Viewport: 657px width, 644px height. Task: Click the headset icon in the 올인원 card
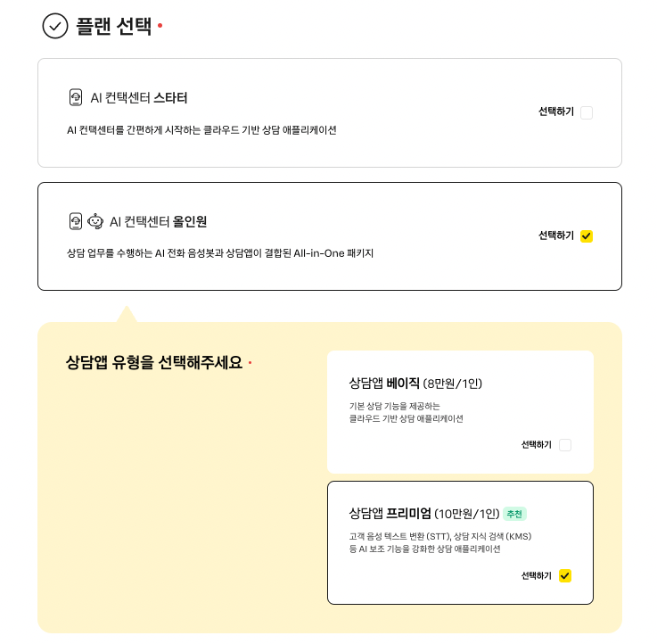pyautogui.click(x=76, y=220)
